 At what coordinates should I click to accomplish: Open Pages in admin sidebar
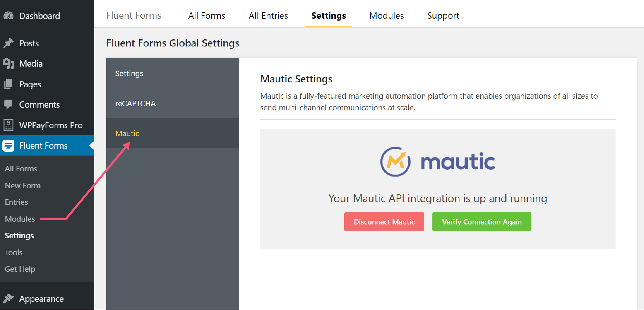pos(47,84)
